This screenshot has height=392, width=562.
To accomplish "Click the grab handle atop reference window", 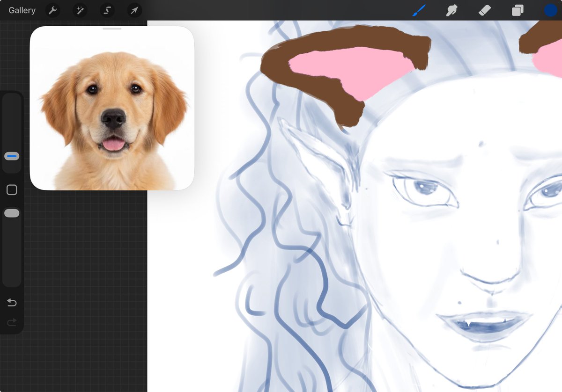I will click(112, 29).
